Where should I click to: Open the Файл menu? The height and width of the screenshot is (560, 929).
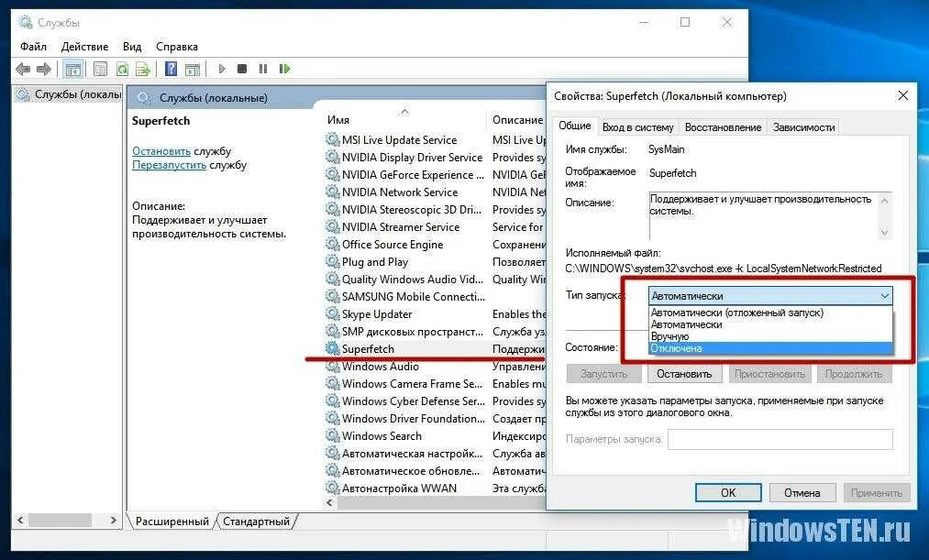pos(33,46)
